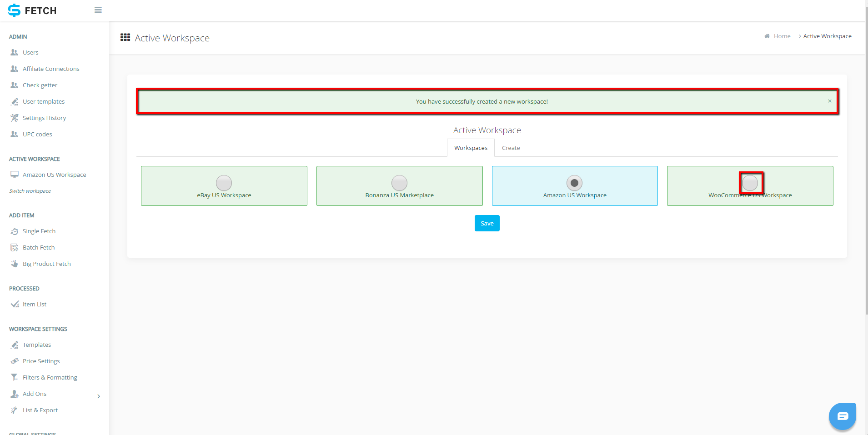868x435 pixels.
Task: Open Check getter menu item
Action: coord(40,85)
